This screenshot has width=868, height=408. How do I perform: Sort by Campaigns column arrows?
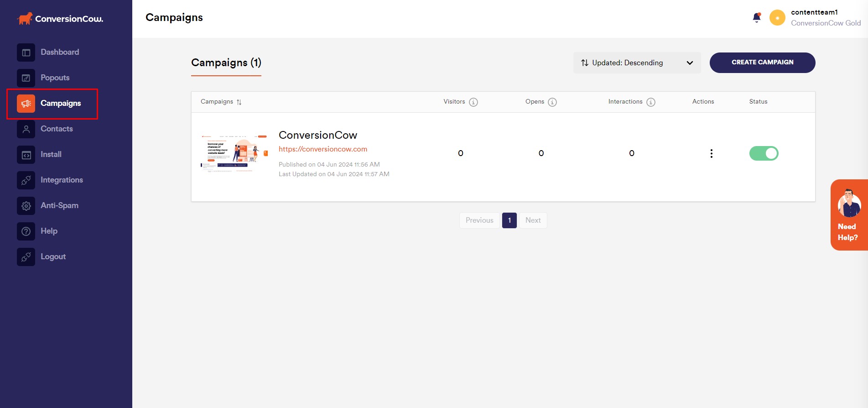point(239,102)
